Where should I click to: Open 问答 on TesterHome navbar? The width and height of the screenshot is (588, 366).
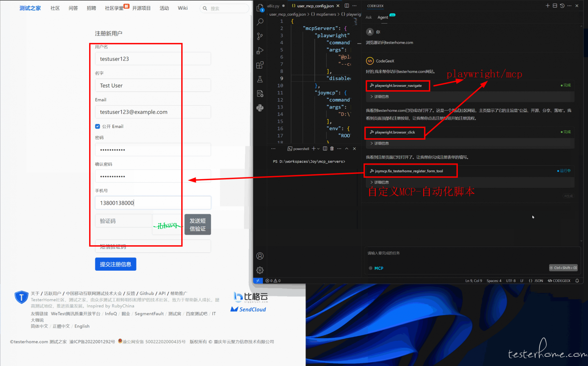coord(73,8)
